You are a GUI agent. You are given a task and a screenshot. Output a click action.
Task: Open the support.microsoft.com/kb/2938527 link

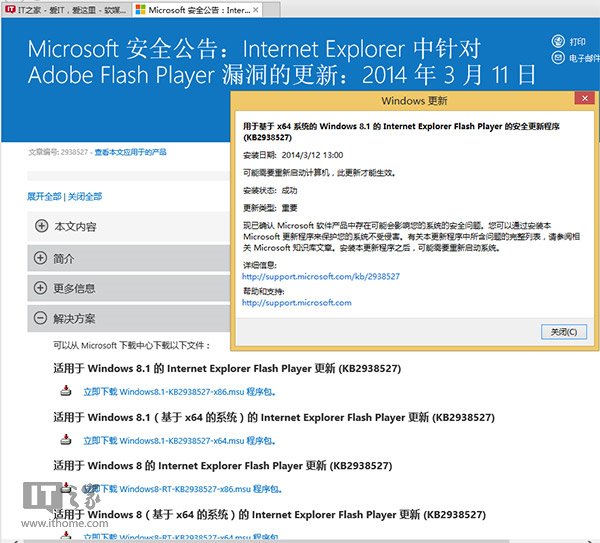[321, 276]
